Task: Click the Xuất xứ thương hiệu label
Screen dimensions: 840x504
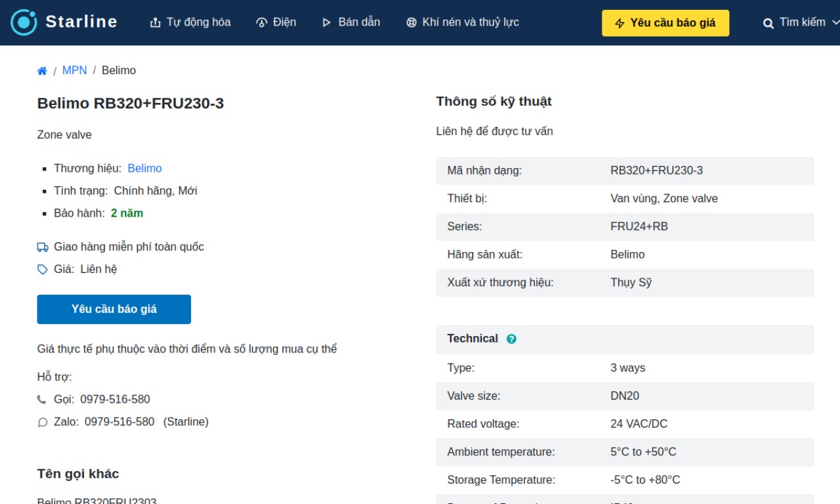Action: point(500,282)
